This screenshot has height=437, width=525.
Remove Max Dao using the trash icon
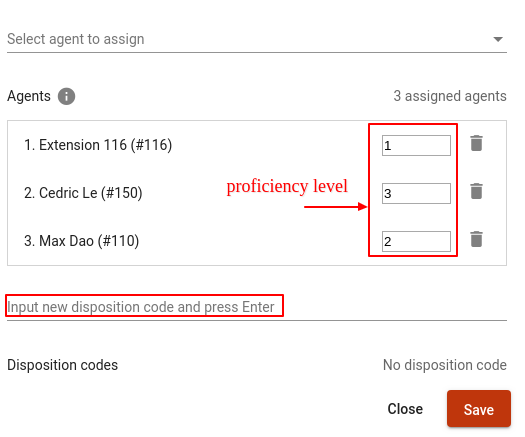pos(476,239)
